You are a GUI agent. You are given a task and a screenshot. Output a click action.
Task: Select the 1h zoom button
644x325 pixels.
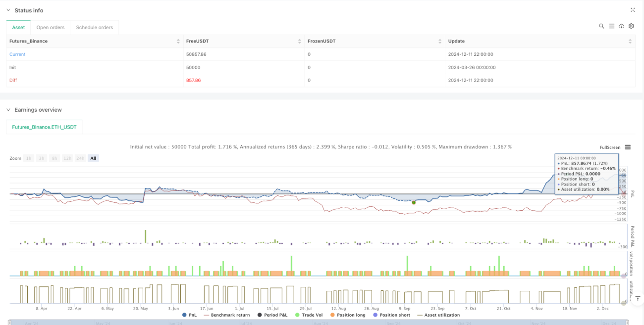29,158
